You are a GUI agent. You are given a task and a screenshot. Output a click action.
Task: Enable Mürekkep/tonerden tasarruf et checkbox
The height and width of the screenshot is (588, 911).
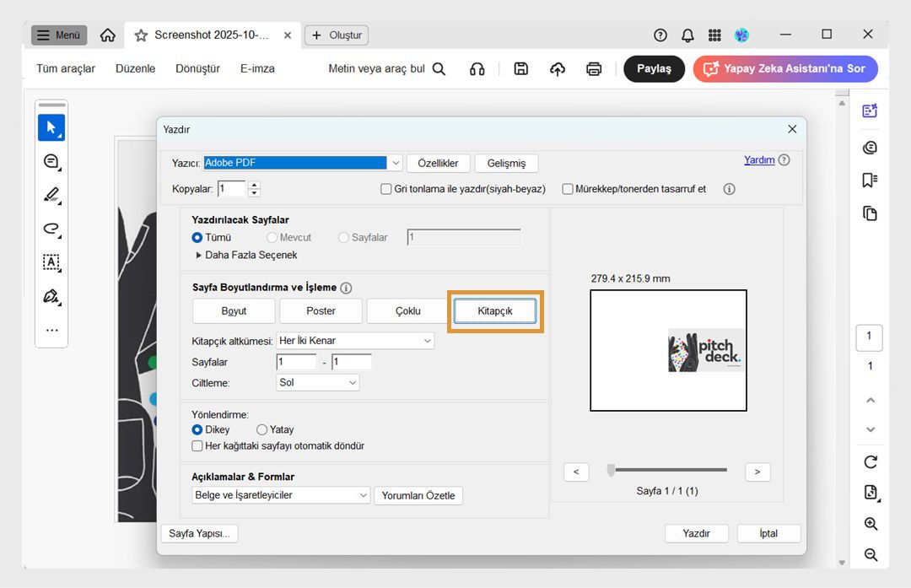pyautogui.click(x=568, y=189)
